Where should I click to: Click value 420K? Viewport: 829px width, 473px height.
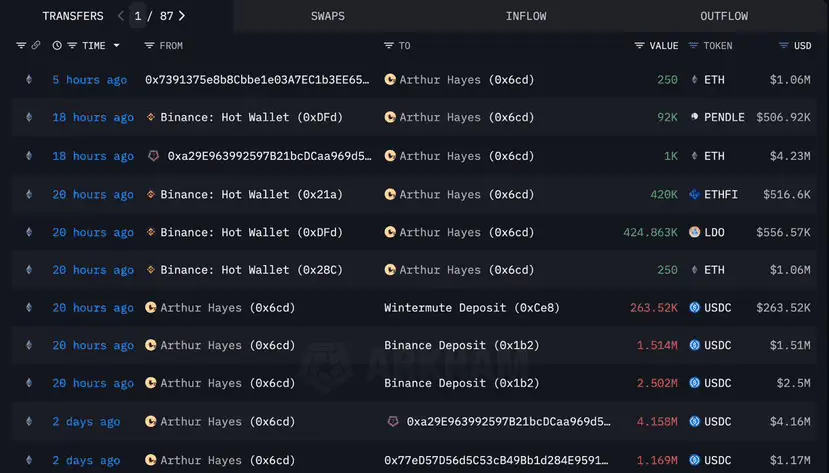[x=664, y=194]
